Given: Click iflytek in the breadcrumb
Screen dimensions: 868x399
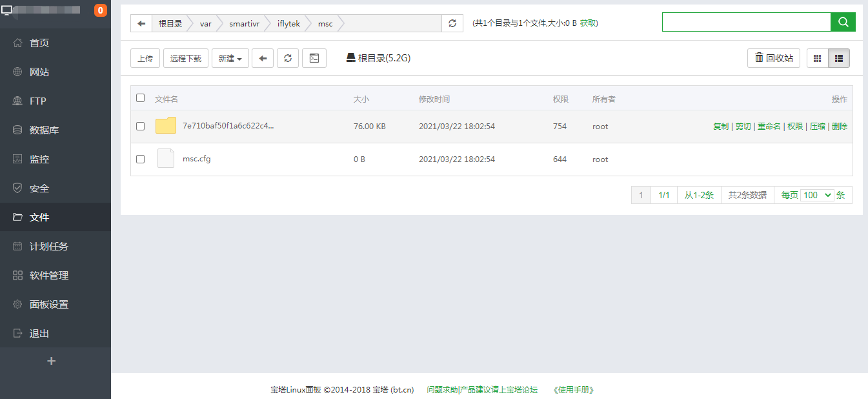Looking at the screenshot, I should [290, 23].
